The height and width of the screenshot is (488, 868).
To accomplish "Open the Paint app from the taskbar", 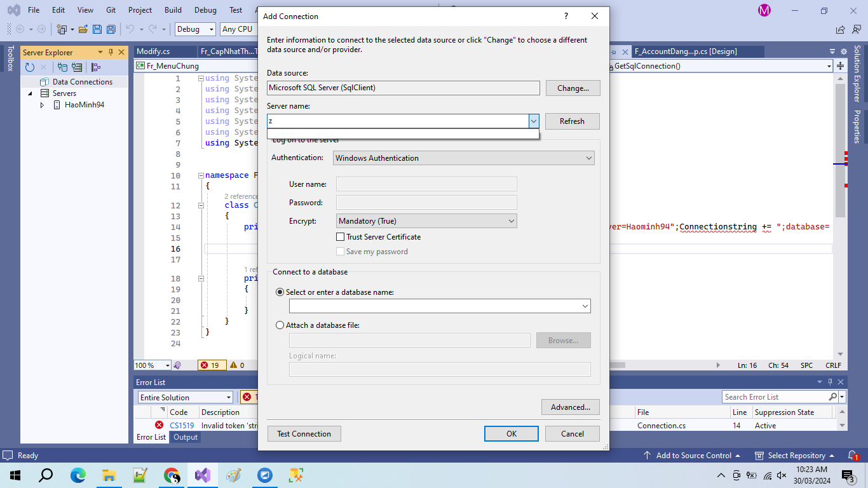I will pos(233,475).
